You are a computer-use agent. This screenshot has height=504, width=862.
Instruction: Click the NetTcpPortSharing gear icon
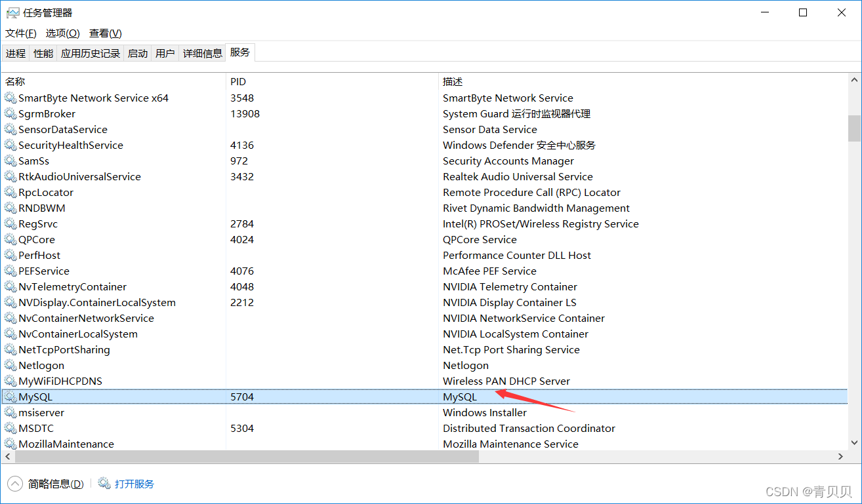pyautogui.click(x=10, y=350)
